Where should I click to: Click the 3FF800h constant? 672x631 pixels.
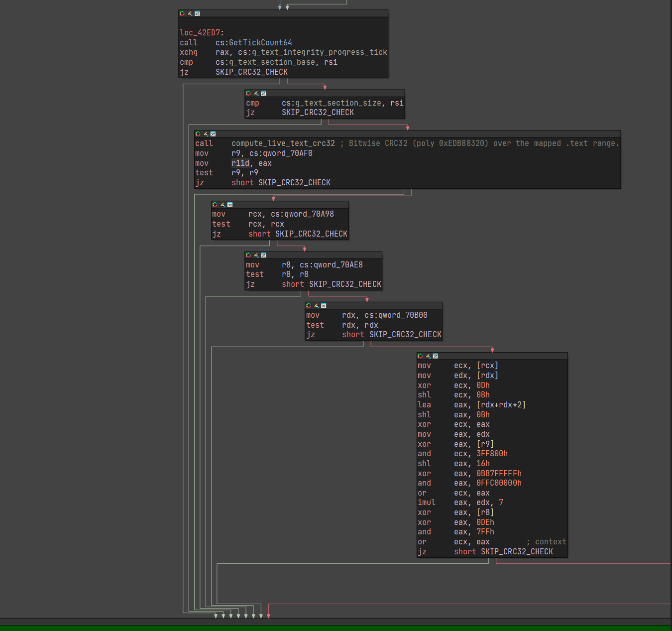click(x=492, y=454)
